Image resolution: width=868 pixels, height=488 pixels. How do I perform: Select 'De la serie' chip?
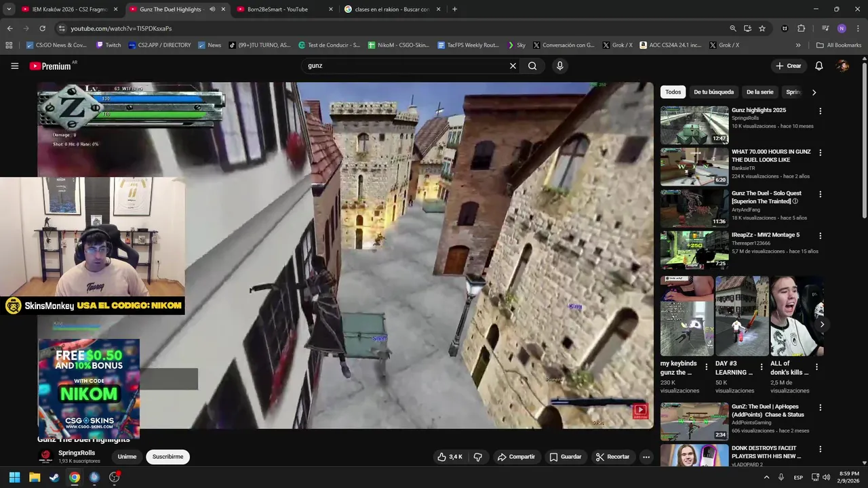coord(759,92)
